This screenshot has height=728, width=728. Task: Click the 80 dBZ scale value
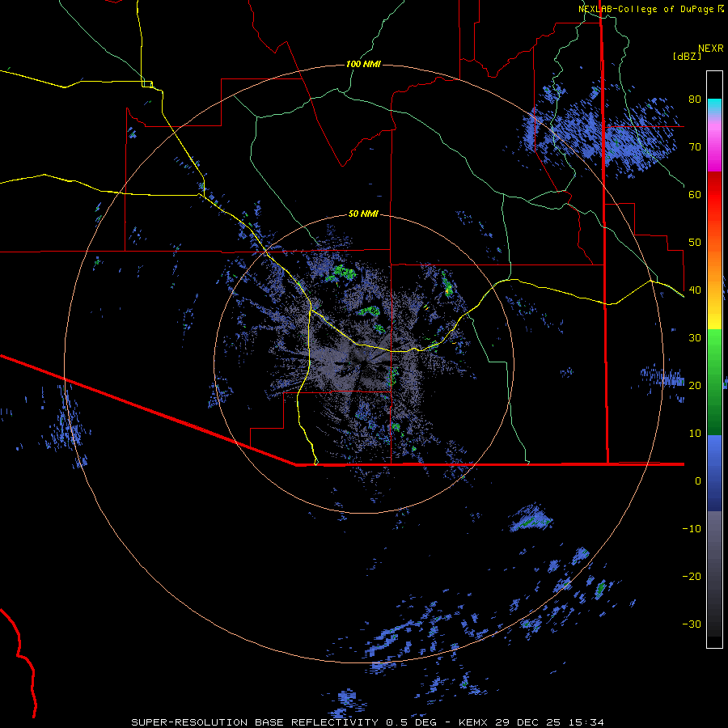695,99
